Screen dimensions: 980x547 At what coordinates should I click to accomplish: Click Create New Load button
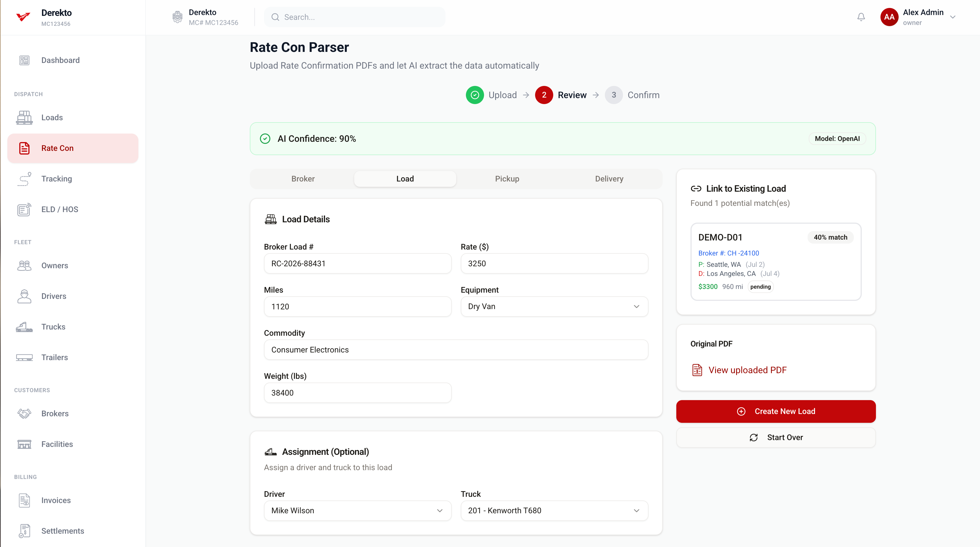(x=776, y=411)
